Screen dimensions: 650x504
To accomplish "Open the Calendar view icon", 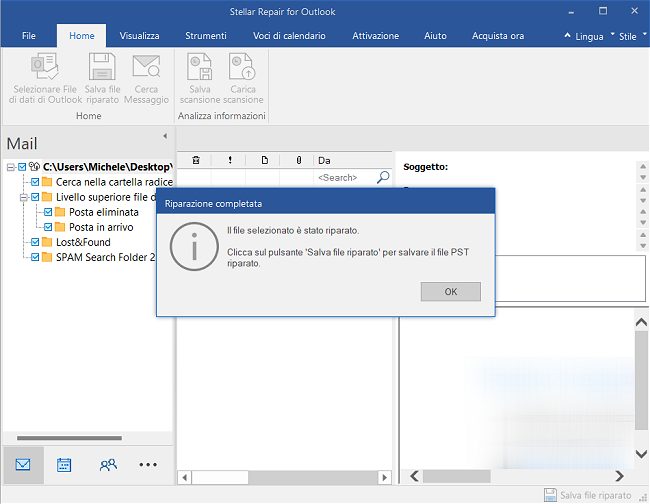I will 64,465.
